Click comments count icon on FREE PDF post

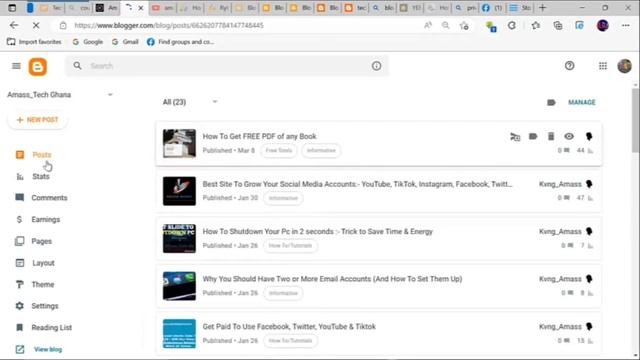tap(567, 150)
